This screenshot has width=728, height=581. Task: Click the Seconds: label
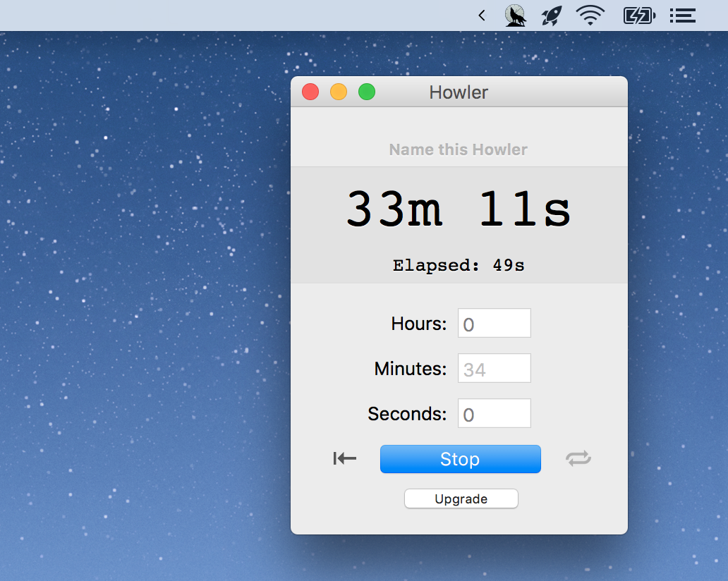click(407, 413)
